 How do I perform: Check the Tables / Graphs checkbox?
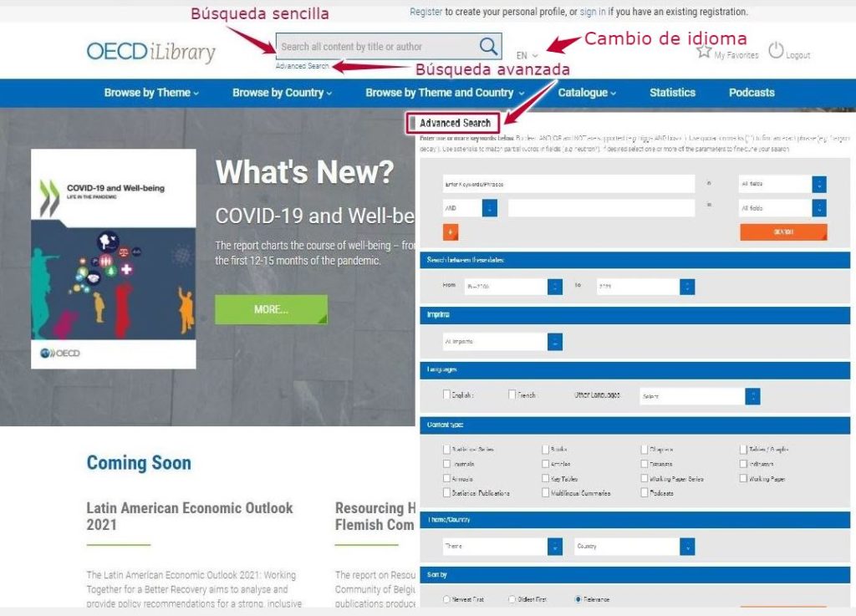[743, 449]
